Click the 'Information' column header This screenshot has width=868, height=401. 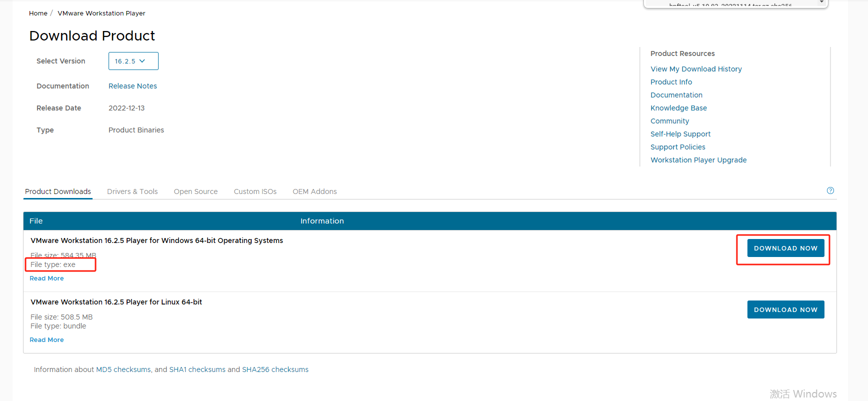click(x=322, y=221)
